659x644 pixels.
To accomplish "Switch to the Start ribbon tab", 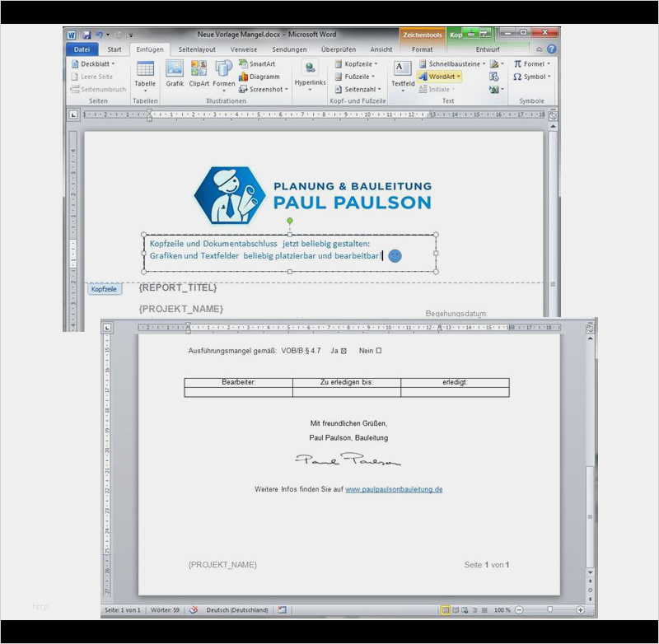I will (115, 49).
